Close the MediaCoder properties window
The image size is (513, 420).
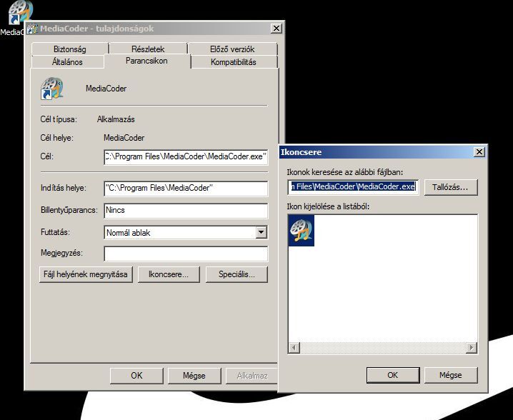(x=277, y=29)
